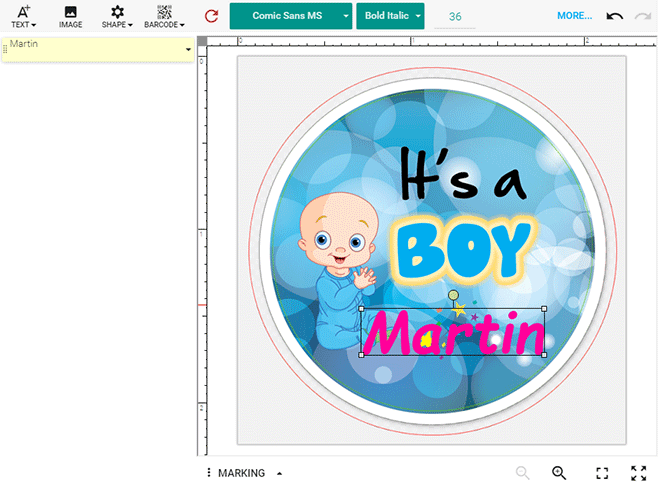
Task: Open the Shape tool menu
Action: point(117,16)
